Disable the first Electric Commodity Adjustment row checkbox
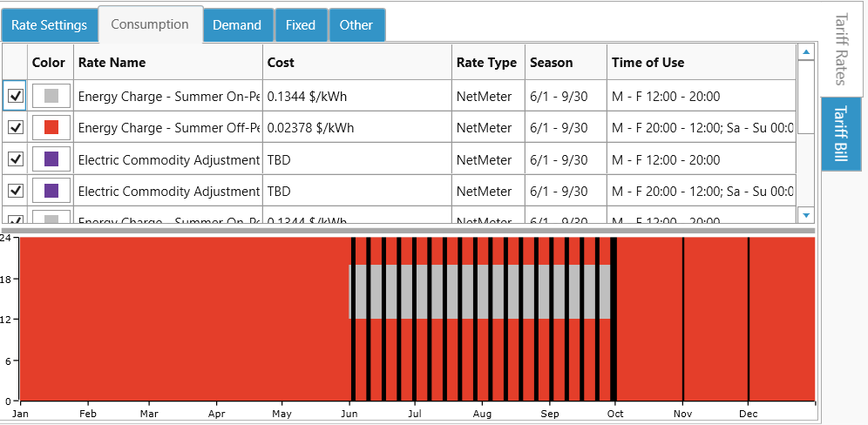This screenshot has width=868, height=425. tap(15, 159)
